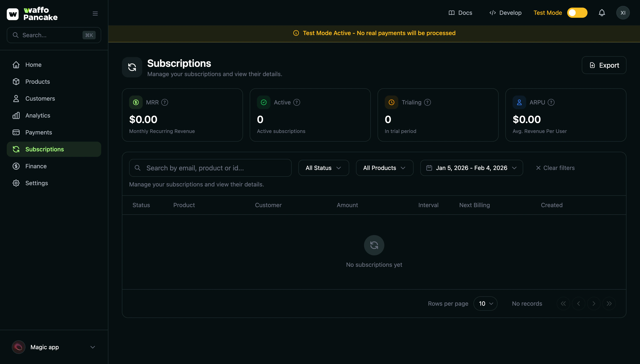
Task: Open the Rows per page dropdown
Action: click(485, 303)
